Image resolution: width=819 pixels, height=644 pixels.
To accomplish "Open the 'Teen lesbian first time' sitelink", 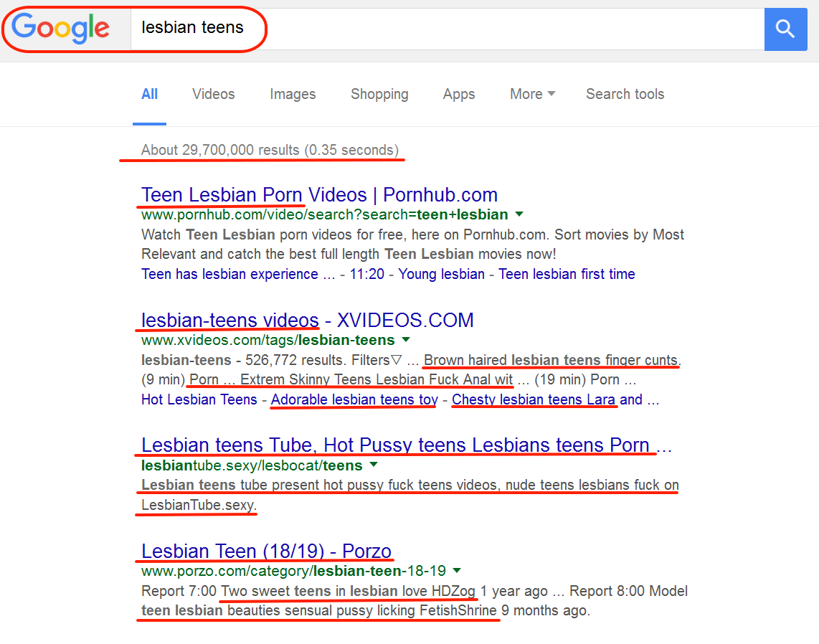I will tap(567, 274).
